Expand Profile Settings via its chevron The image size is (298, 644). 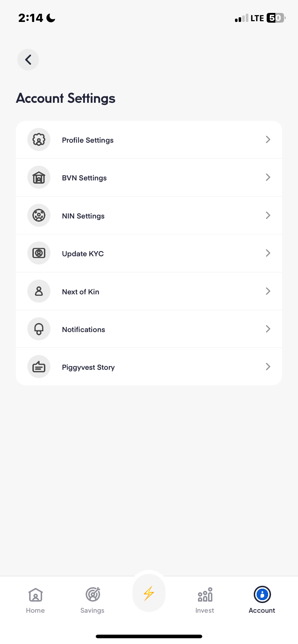268,139
